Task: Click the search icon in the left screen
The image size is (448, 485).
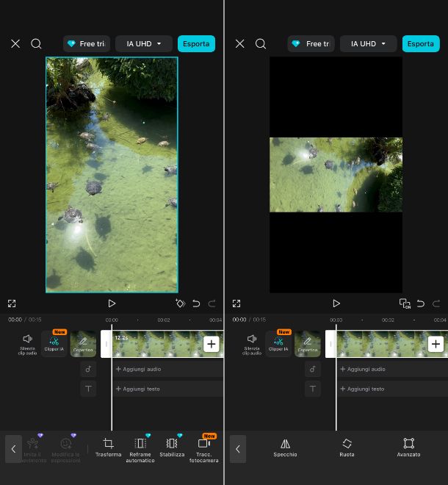Action: tap(36, 43)
